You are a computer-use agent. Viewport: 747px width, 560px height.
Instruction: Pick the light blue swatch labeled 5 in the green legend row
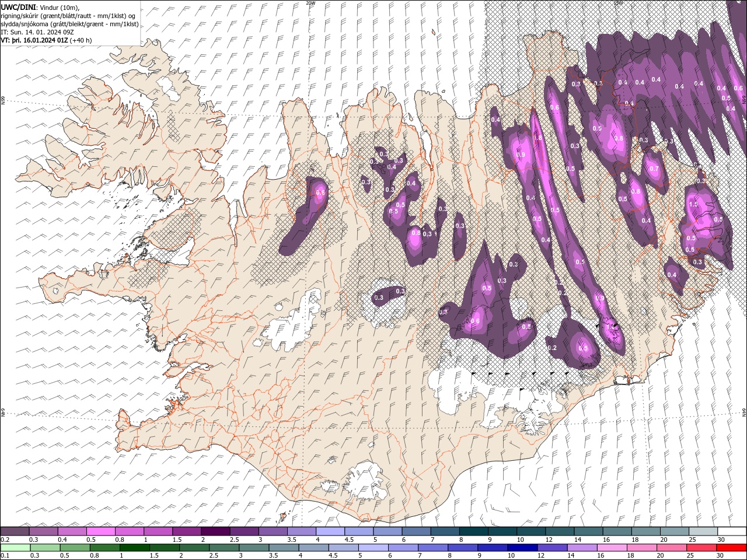372,548
